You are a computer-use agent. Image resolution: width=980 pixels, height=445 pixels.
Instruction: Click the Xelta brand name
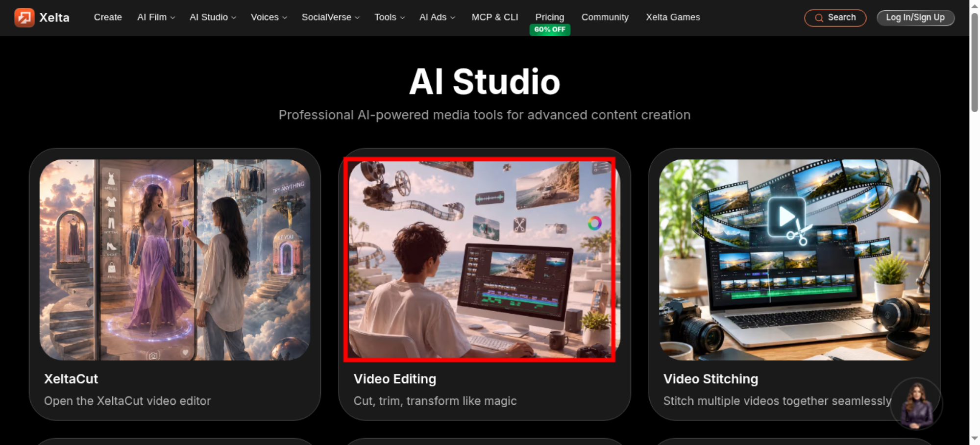[x=54, y=18]
